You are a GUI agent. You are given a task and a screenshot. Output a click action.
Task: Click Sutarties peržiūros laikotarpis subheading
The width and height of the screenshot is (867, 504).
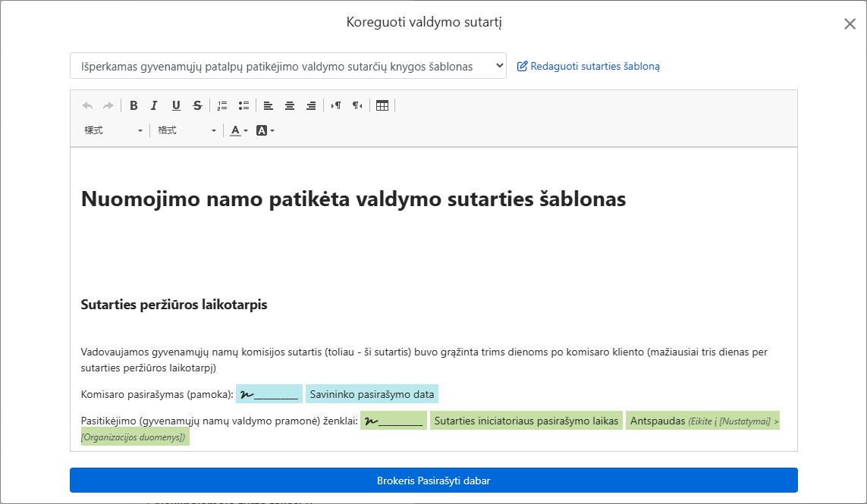pos(174,305)
